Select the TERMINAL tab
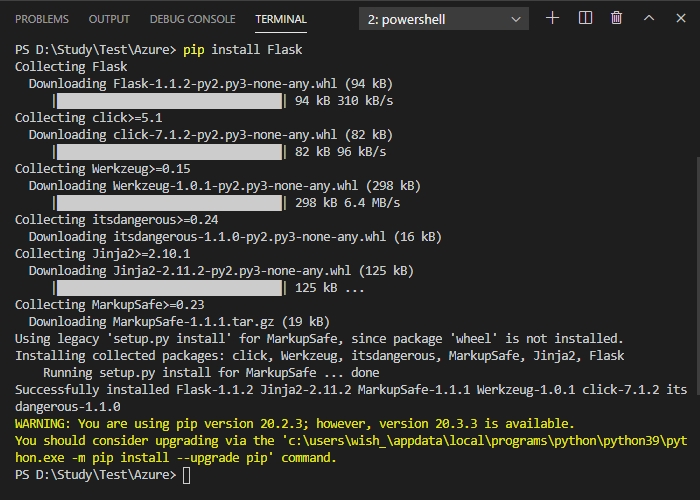Viewport: 700px width, 500px height. pyautogui.click(x=281, y=19)
